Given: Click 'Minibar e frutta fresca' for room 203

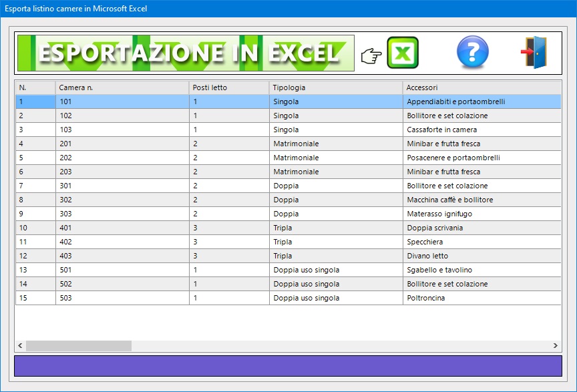Looking at the screenshot, I should (482, 172).
